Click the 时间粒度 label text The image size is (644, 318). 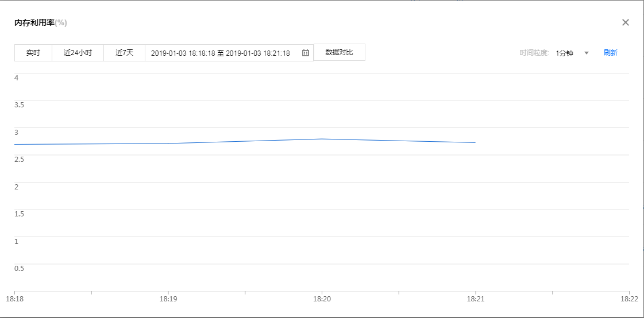[534, 53]
